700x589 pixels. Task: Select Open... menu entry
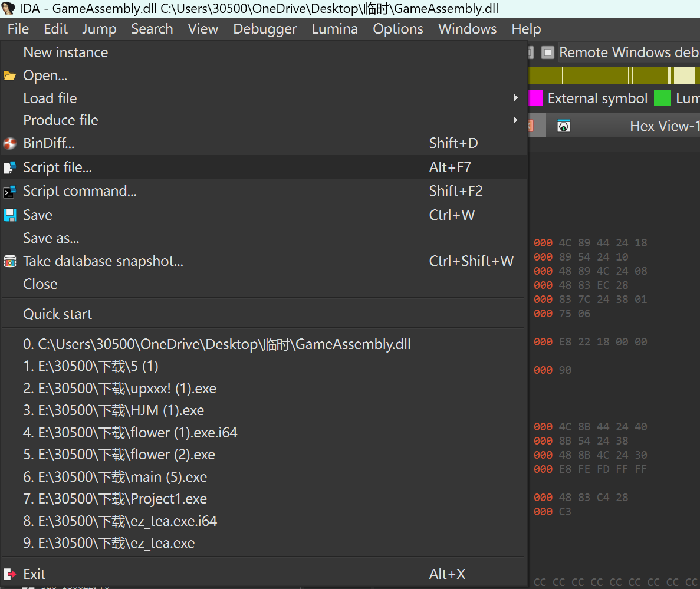tap(264, 75)
